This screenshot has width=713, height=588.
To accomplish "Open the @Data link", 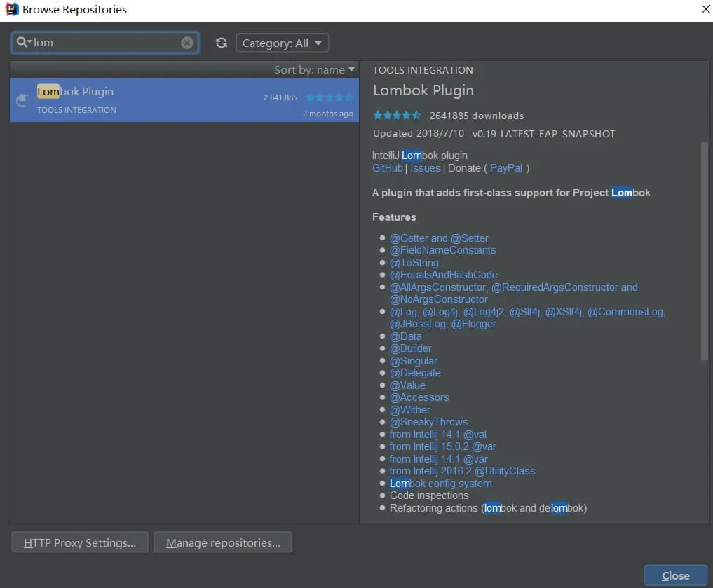I will pyautogui.click(x=406, y=336).
